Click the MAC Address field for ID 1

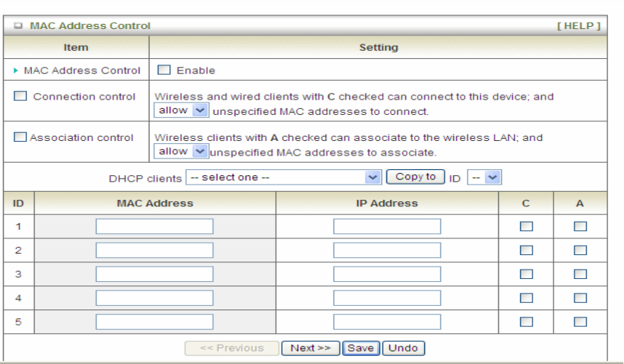[x=154, y=227]
